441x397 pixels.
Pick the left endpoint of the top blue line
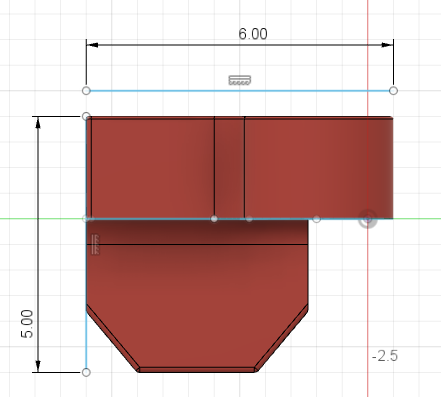click(x=86, y=90)
